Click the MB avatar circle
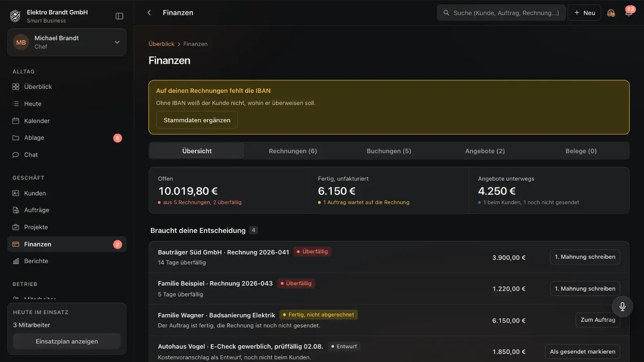 coord(21,42)
